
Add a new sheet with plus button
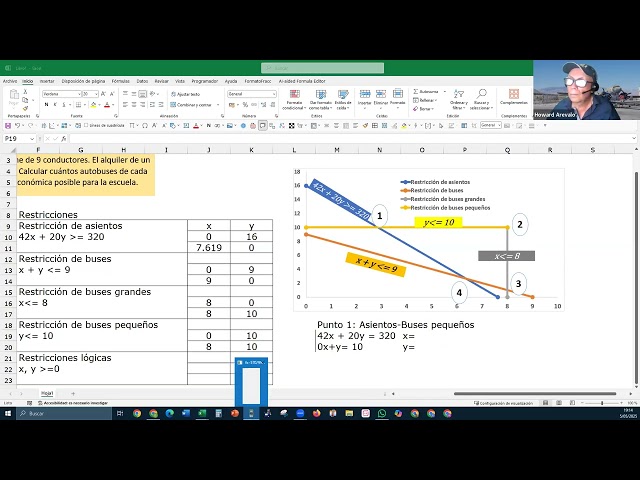tap(73, 393)
